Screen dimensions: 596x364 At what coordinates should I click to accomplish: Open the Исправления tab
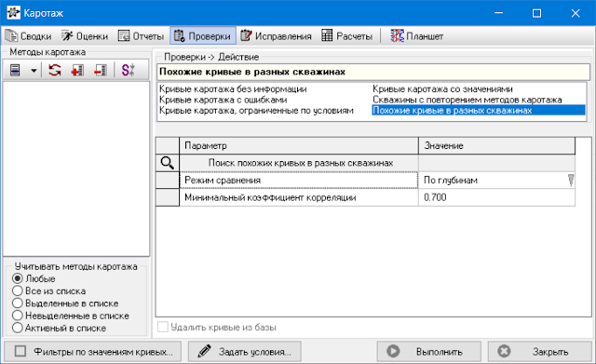276,36
